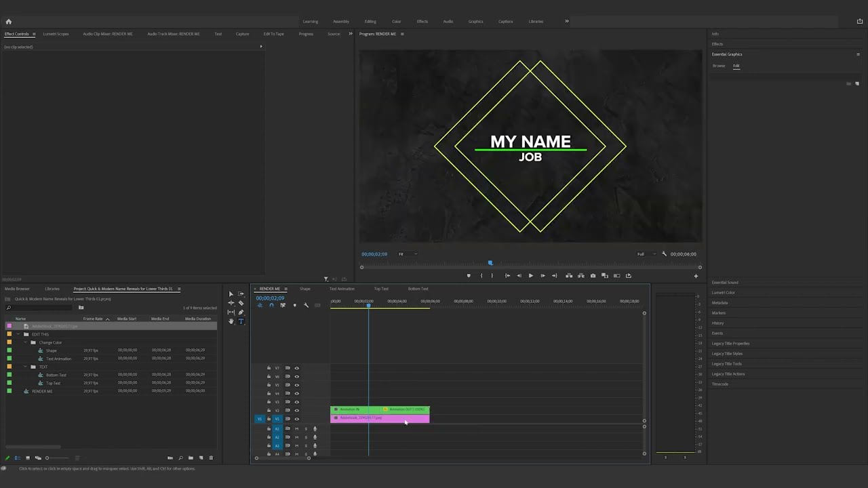The height and width of the screenshot is (488, 868).
Task: Click the Quick Export icon
Action: (860, 21)
